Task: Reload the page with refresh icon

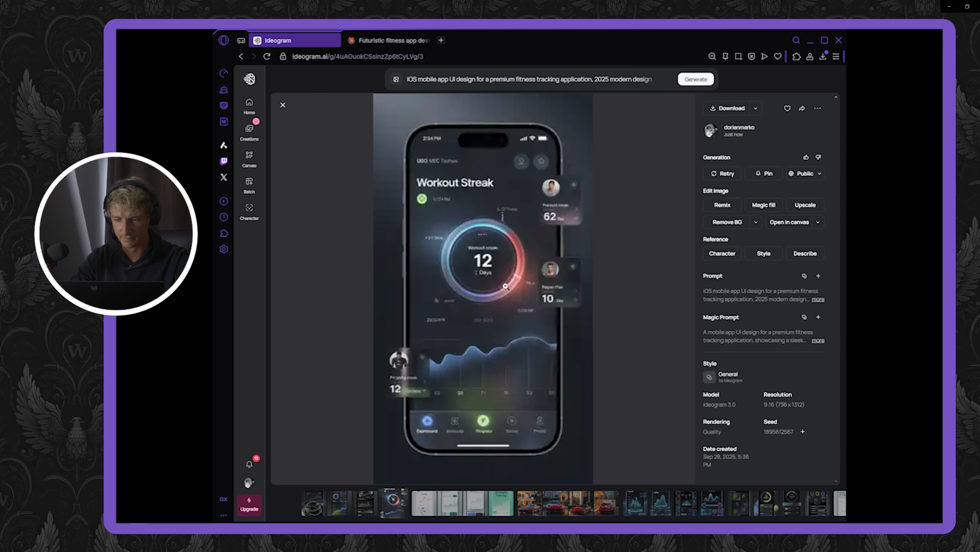Action: [267, 56]
